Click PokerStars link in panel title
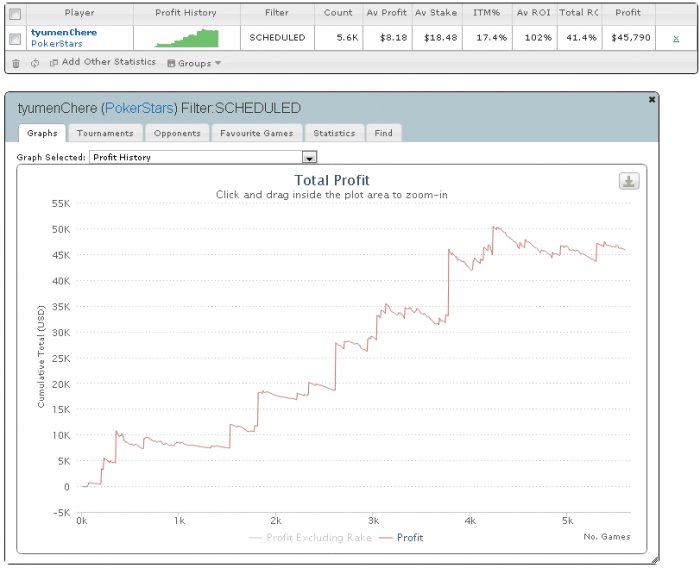This screenshot has width=700, height=574. [x=139, y=108]
